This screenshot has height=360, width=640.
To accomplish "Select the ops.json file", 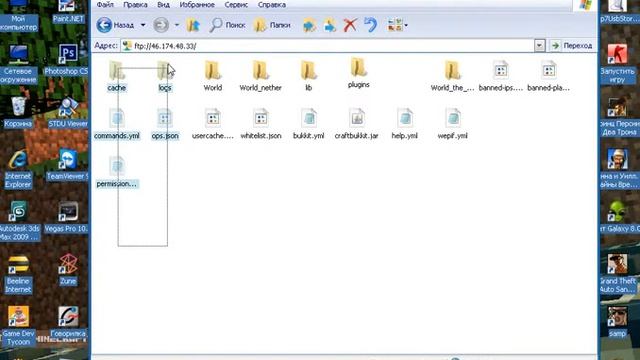I will point(165,124).
